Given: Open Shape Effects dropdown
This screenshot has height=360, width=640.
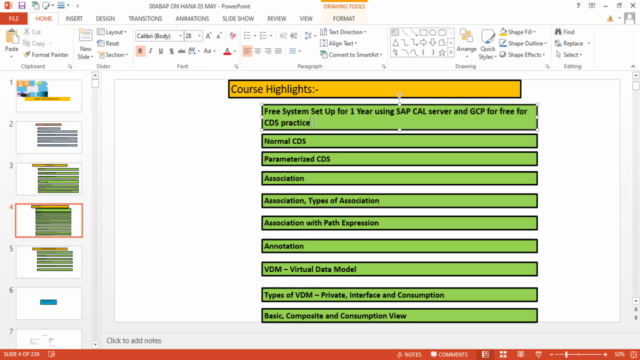Looking at the screenshot, I should pos(522,55).
